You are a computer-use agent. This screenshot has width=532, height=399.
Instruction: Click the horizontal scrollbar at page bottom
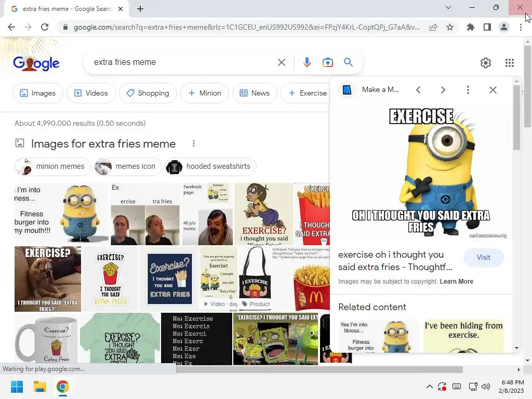coord(319,369)
